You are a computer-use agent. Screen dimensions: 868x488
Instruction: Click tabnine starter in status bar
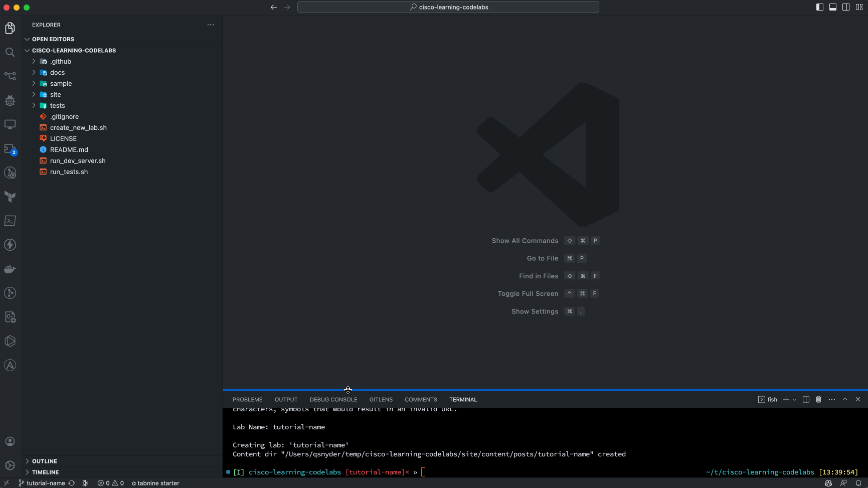(x=155, y=483)
